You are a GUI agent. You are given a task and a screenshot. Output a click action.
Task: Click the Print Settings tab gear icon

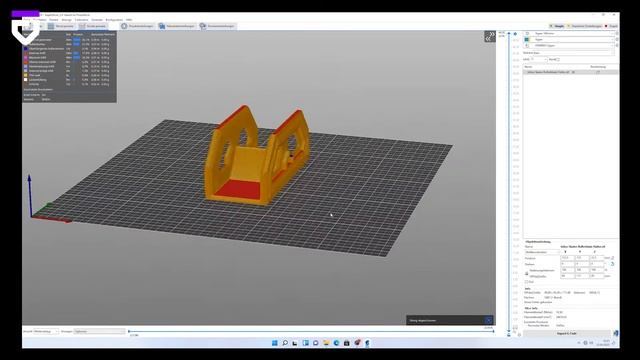124,26
